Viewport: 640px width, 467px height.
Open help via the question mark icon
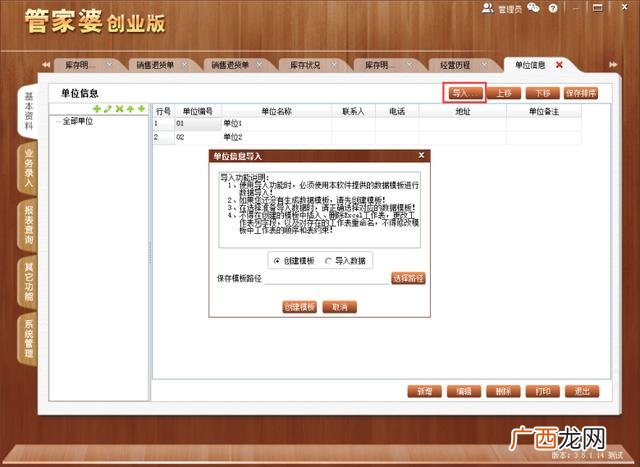(x=553, y=8)
